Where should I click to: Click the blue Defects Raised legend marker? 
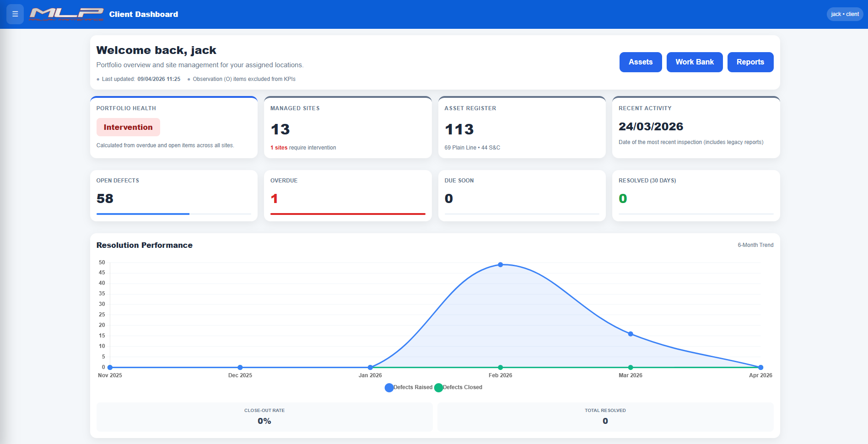point(389,387)
